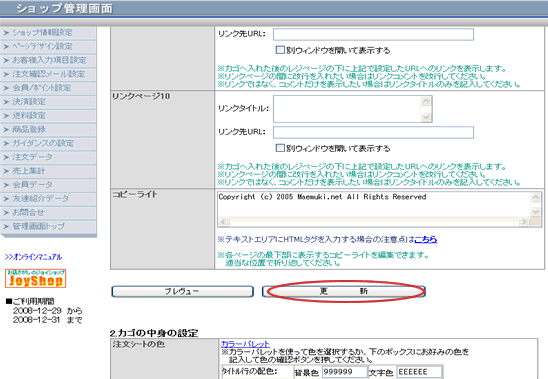Follow the こちら link about HTML tags

(x=426, y=239)
